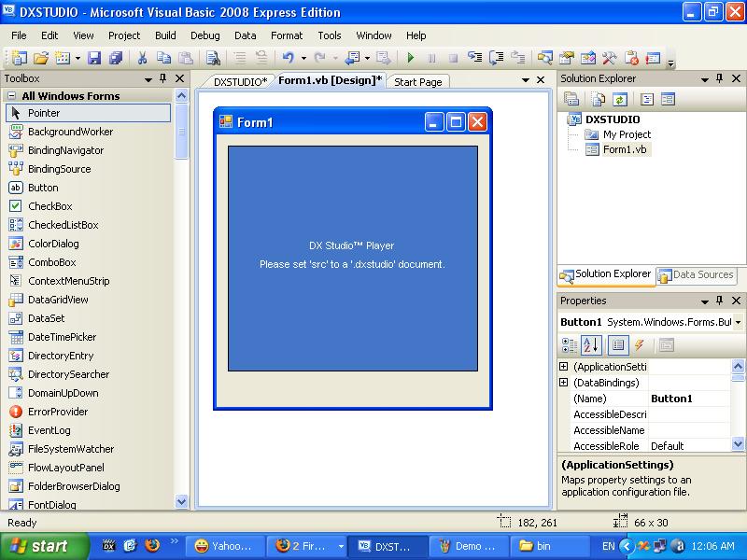The image size is (747, 560).
Task: Open the Debug menu
Action: coord(204,35)
